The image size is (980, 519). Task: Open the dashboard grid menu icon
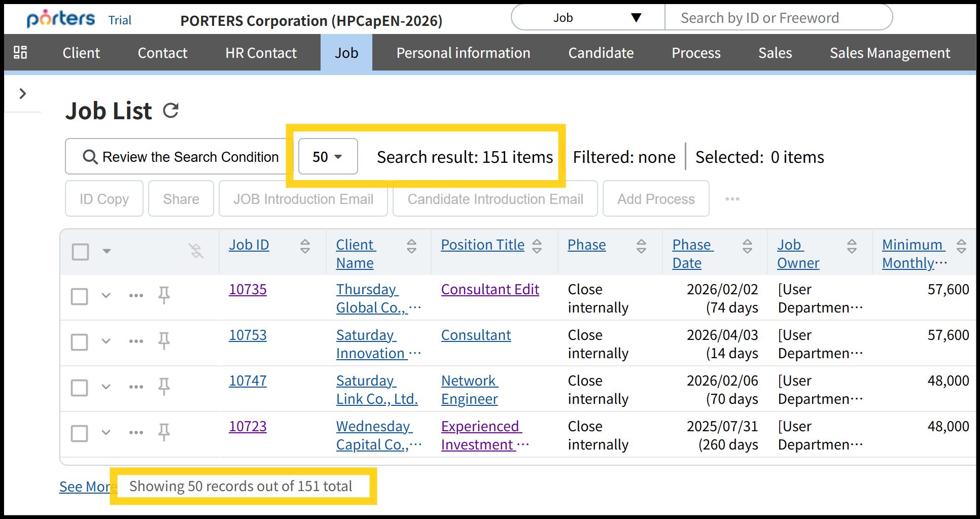pos(20,52)
